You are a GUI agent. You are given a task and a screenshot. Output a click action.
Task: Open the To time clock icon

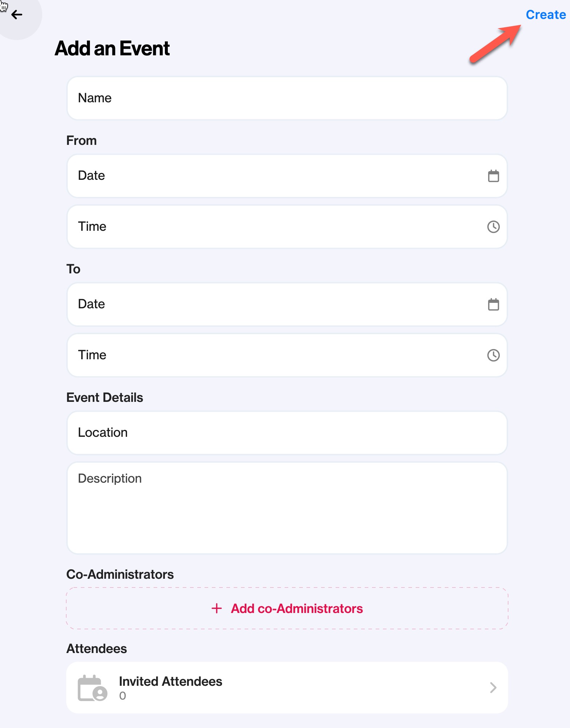pyautogui.click(x=493, y=355)
